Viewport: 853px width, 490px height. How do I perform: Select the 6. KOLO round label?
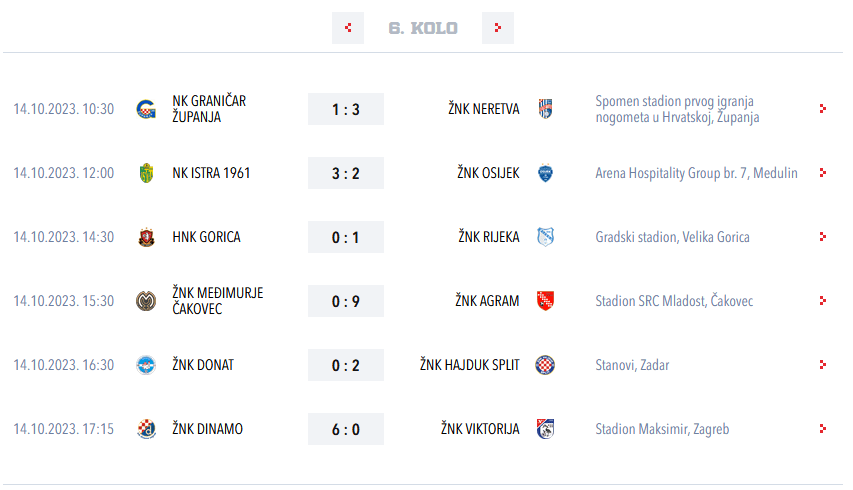pyautogui.click(x=423, y=28)
